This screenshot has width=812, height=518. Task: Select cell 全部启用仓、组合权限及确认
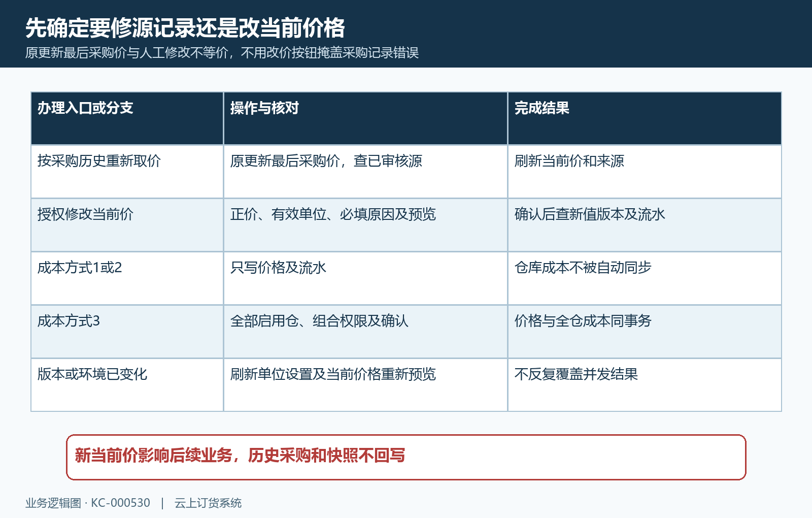(x=365, y=332)
